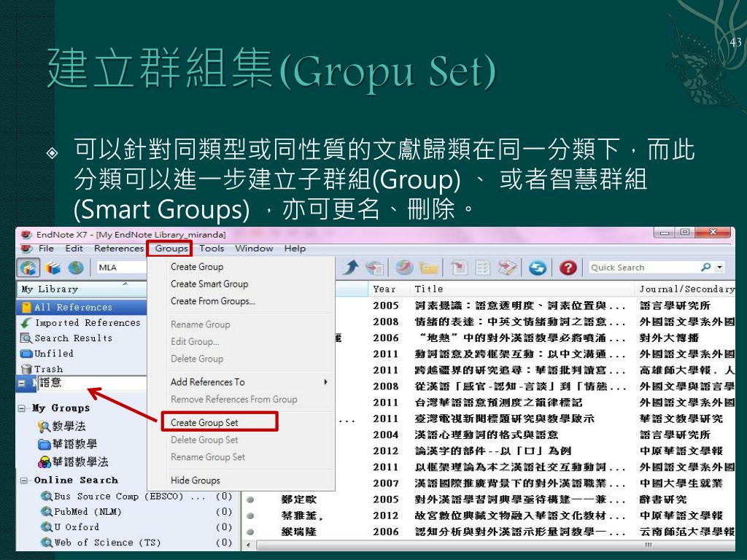747x560 pixels.
Task: Open the File menu
Action: pos(46,248)
